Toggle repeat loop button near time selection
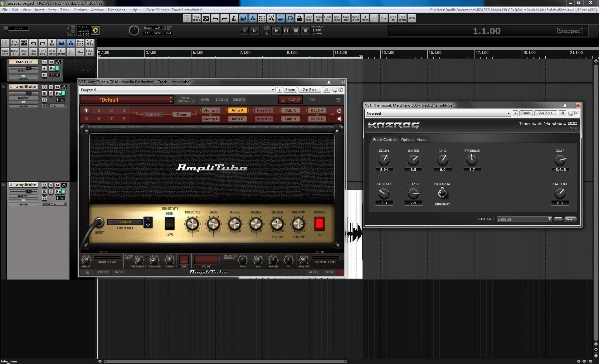 click(95, 30)
